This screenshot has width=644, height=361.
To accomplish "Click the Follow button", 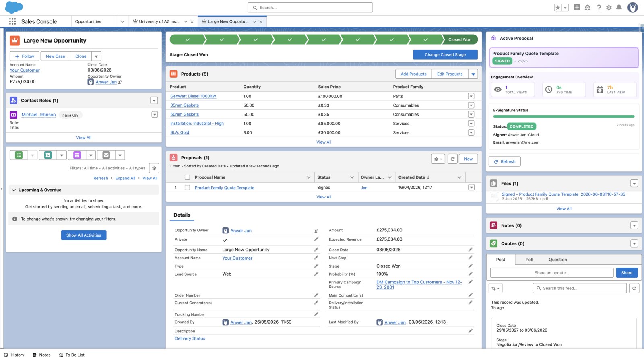I will pyautogui.click(x=25, y=56).
